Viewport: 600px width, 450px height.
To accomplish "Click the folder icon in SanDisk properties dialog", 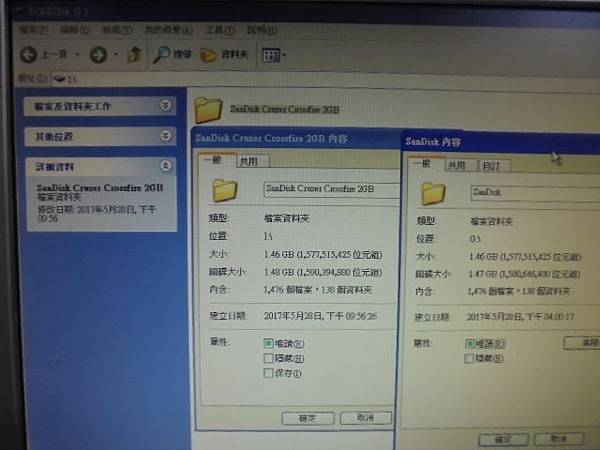I will [433, 193].
